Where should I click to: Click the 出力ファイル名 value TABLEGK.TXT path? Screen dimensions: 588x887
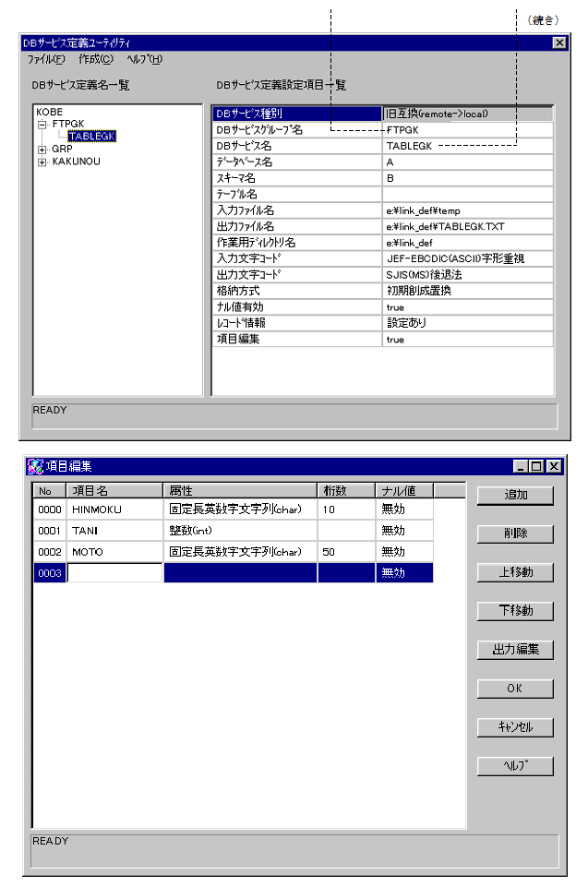[x=468, y=226]
